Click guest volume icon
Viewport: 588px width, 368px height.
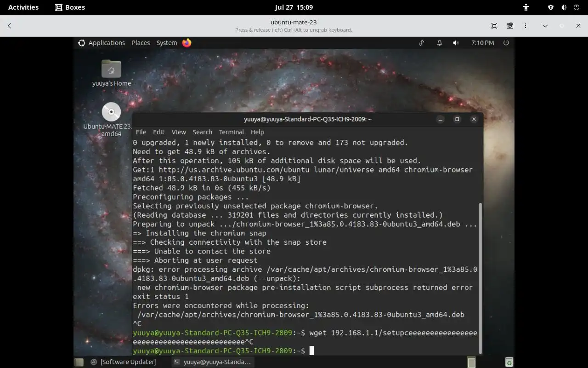[x=456, y=43]
